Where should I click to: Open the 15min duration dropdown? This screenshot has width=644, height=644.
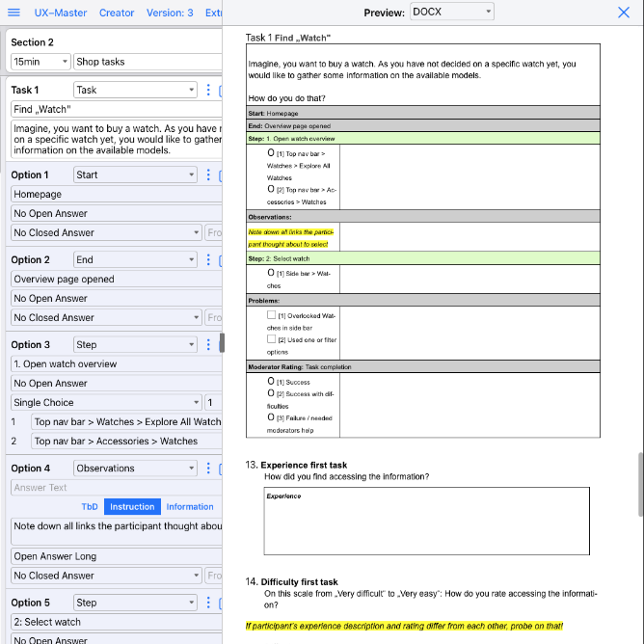point(40,62)
